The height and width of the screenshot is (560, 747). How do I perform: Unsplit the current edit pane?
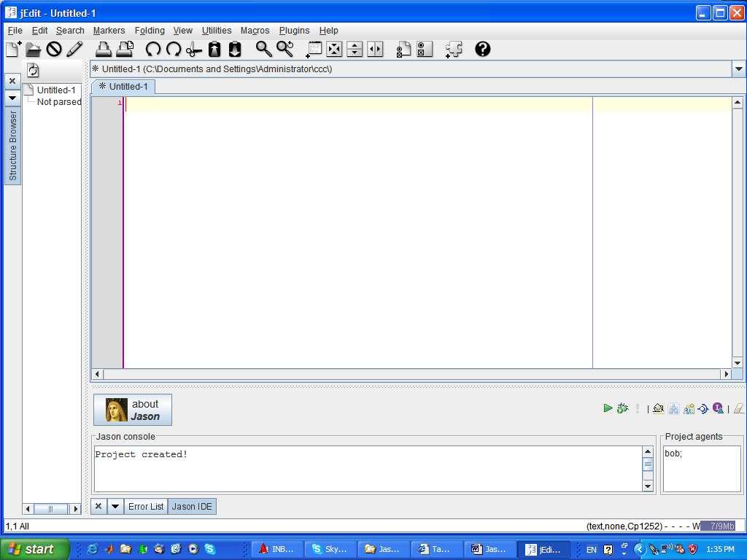(334, 49)
